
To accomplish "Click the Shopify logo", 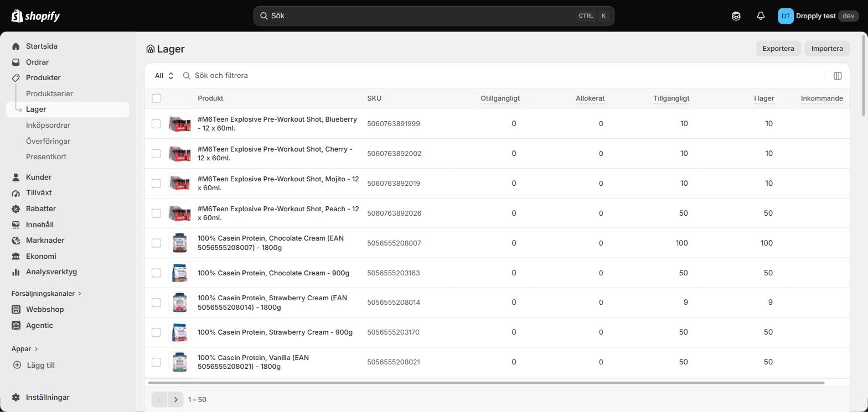I will click(x=36, y=16).
